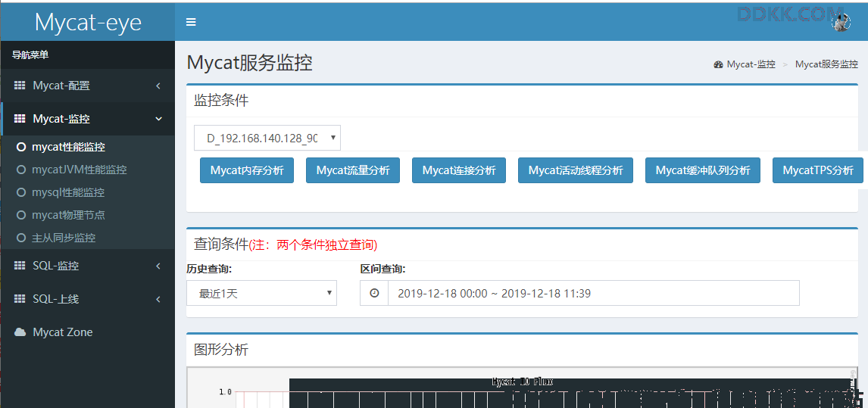Viewport: 868px width, 408px height.
Task: Click the circle icon beside 主从同步监控
Action: (x=22, y=238)
